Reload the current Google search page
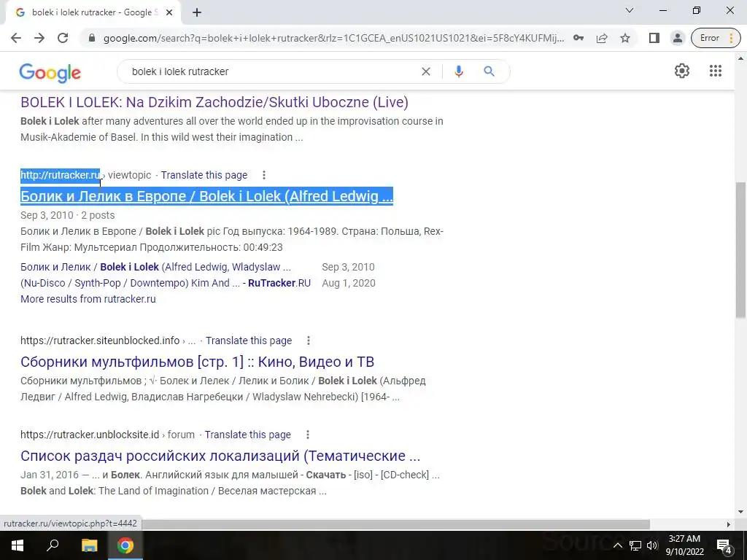The width and height of the screenshot is (747, 560). click(x=63, y=38)
